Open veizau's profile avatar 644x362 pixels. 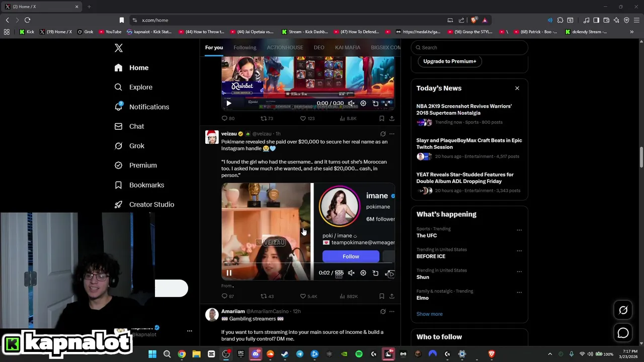coord(212,137)
